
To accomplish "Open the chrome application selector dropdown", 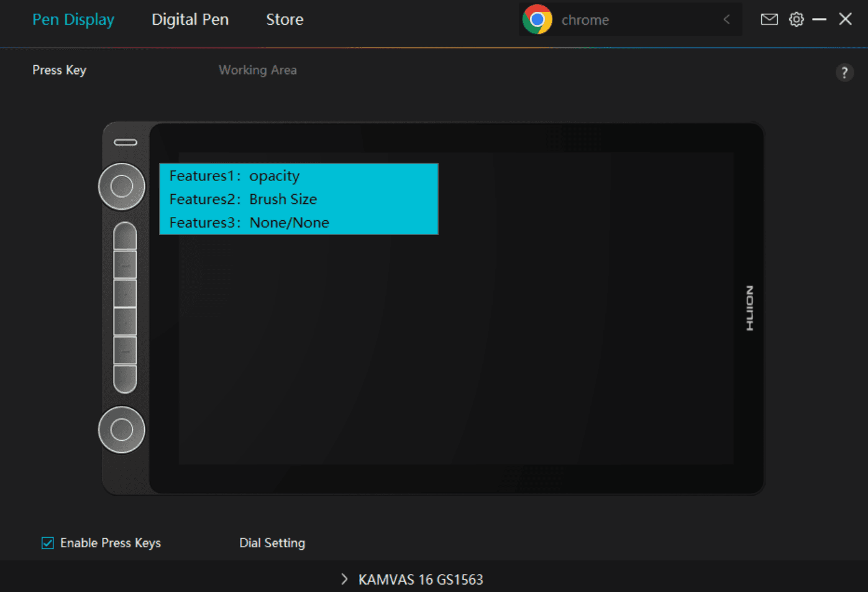I will tap(629, 20).
